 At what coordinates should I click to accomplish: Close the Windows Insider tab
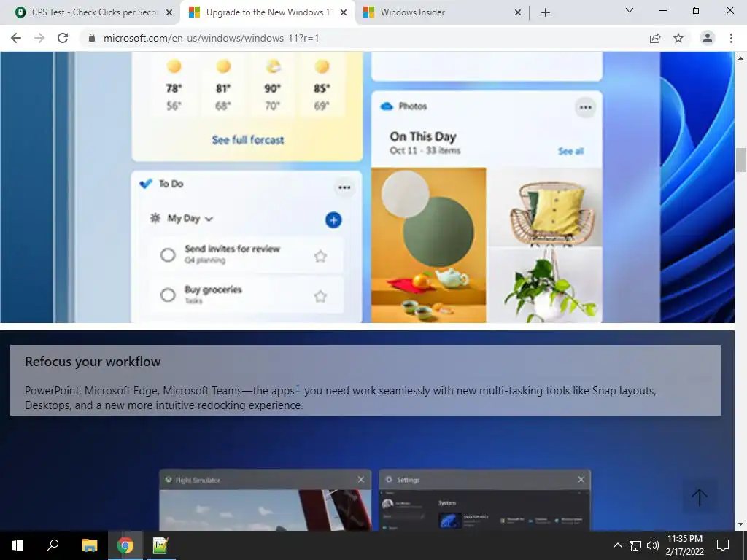tap(518, 12)
